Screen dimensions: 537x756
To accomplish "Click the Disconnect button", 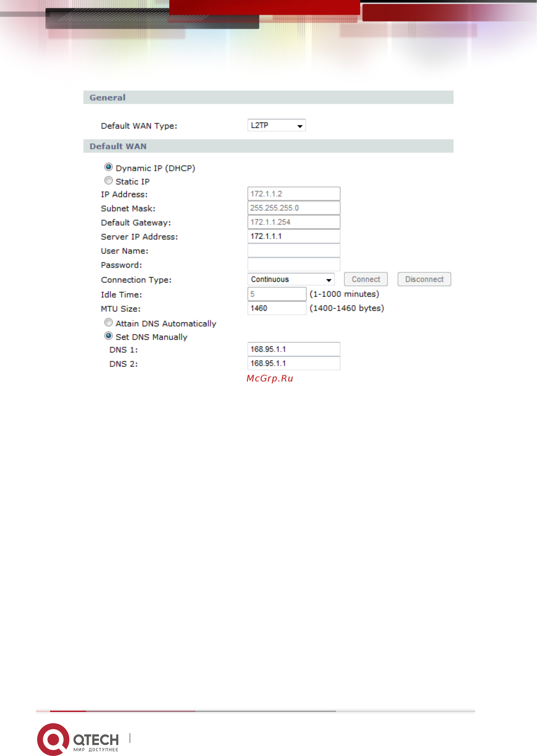I will coord(424,279).
